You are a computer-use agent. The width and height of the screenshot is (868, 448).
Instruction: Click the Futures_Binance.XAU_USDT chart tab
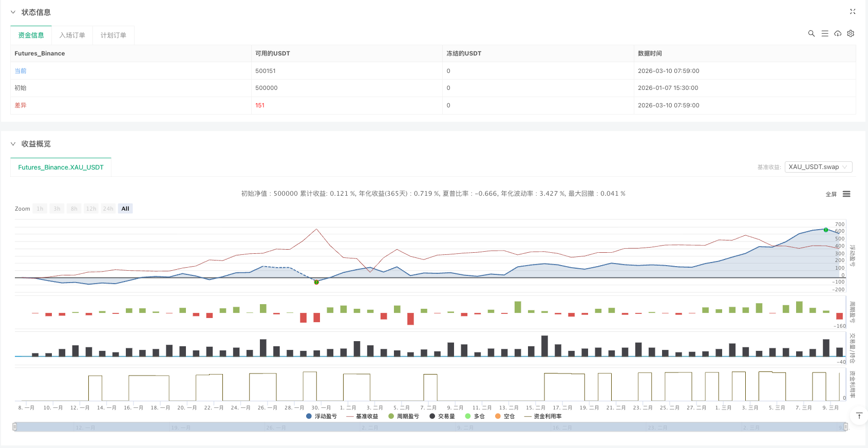pyautogui.click(x=61, y=167)
